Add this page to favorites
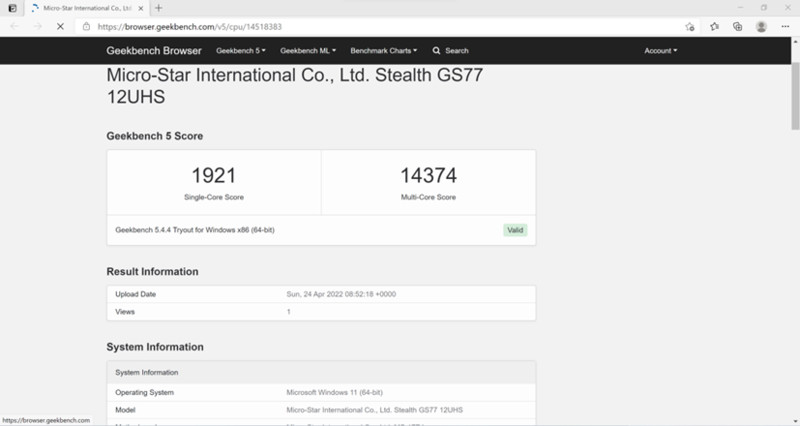 click(690, 27)
